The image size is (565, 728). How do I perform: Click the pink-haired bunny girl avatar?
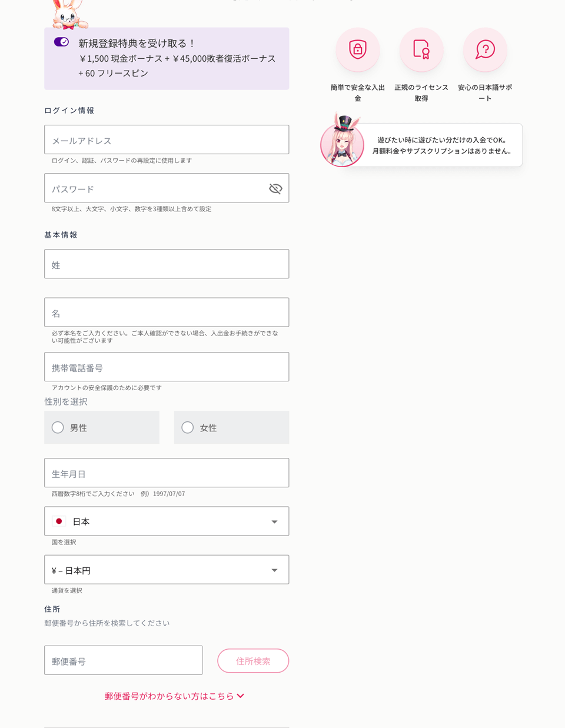pyautogui.click(x=342, y=141)
